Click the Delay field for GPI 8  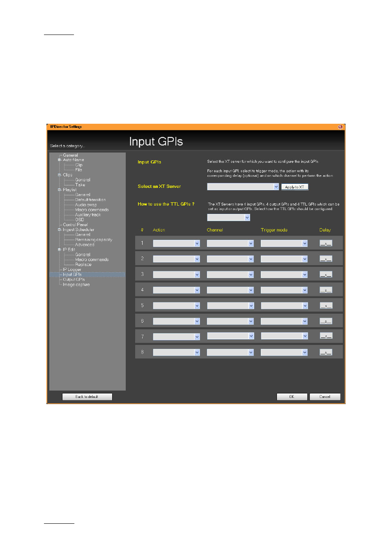coord(326,352)
